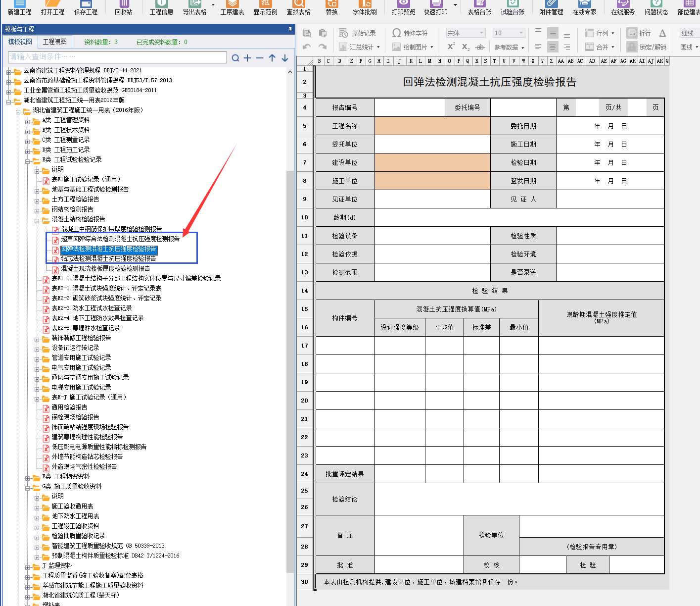This screenshot has height=606, width=700.
Task: Activate the 字体批刷 font brush
Action: point(365,7)
